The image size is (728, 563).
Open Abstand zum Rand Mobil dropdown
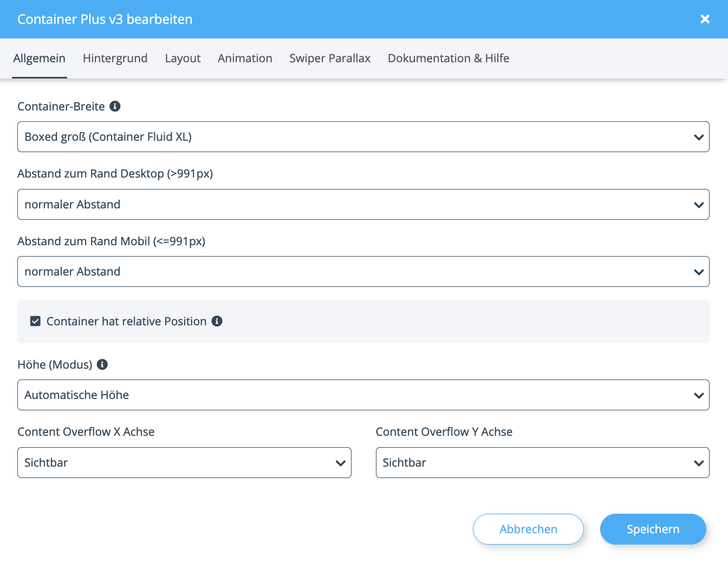click(363, 271)
